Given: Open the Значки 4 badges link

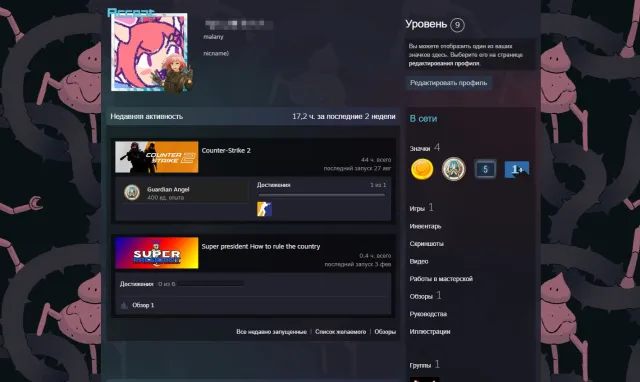Looking at the screenshot, I should [425, 148].
